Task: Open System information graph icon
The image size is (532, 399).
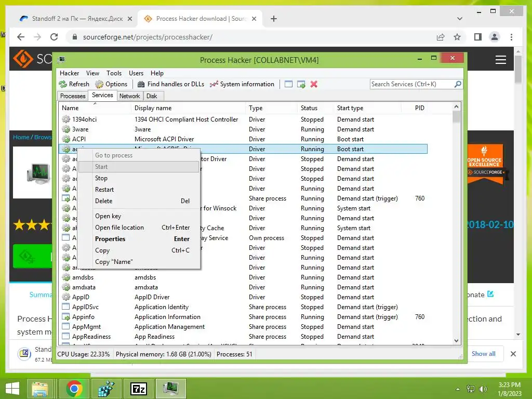Action: pyautogui.click(x=214, y=84)
